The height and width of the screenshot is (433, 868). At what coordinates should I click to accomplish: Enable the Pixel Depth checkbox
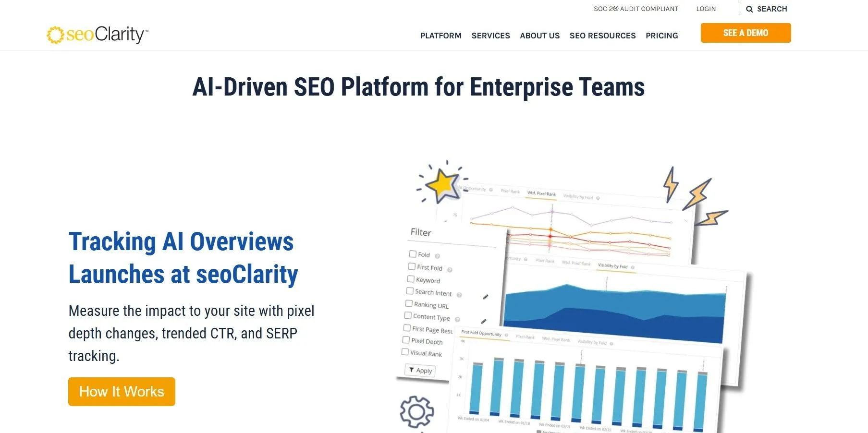pos(406,340)
